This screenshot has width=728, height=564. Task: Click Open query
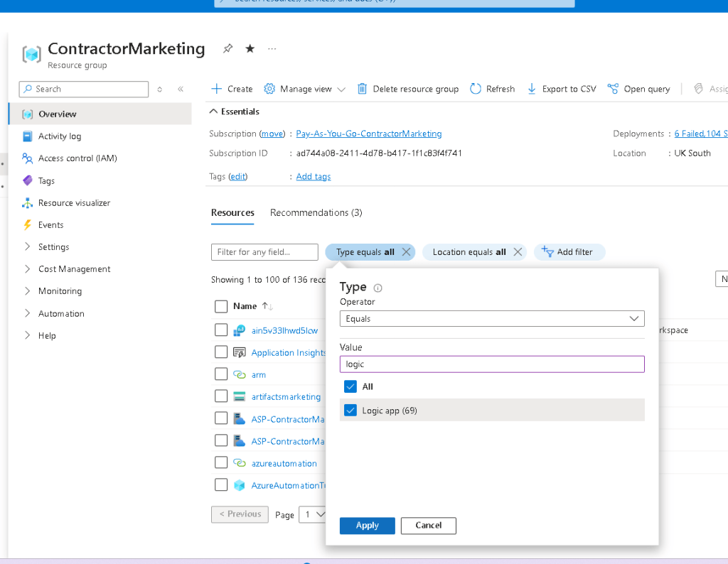click(x=639, y=89)
